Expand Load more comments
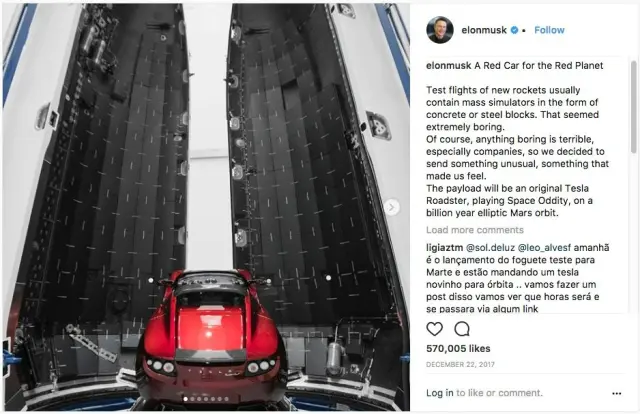640x414 pixels. (475, 230)
